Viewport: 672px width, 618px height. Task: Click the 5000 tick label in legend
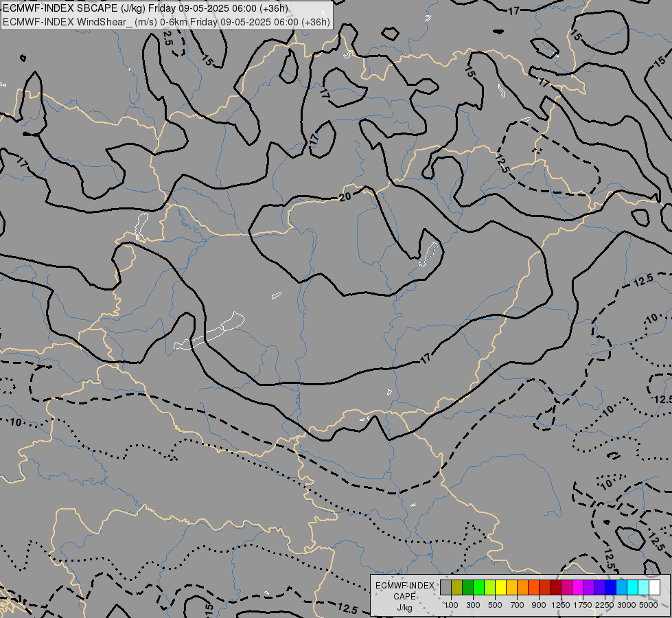pyautogui.click(x=649, y=605)
